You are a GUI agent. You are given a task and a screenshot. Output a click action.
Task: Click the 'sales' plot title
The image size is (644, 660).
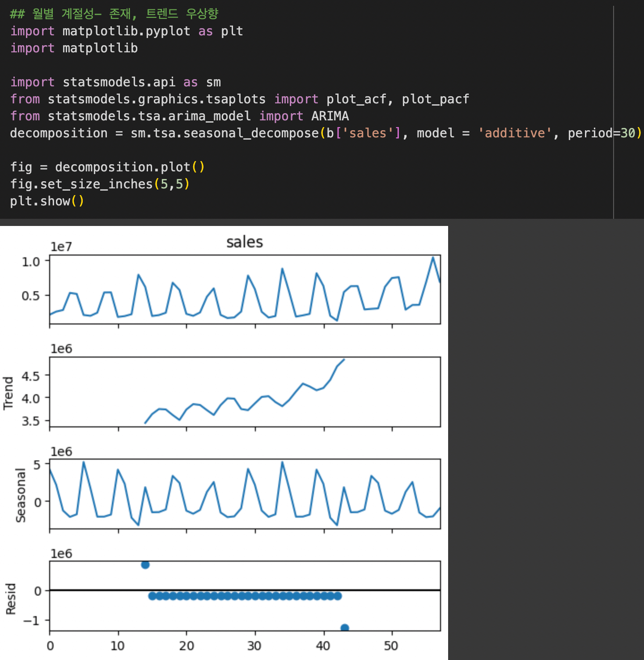245,242
